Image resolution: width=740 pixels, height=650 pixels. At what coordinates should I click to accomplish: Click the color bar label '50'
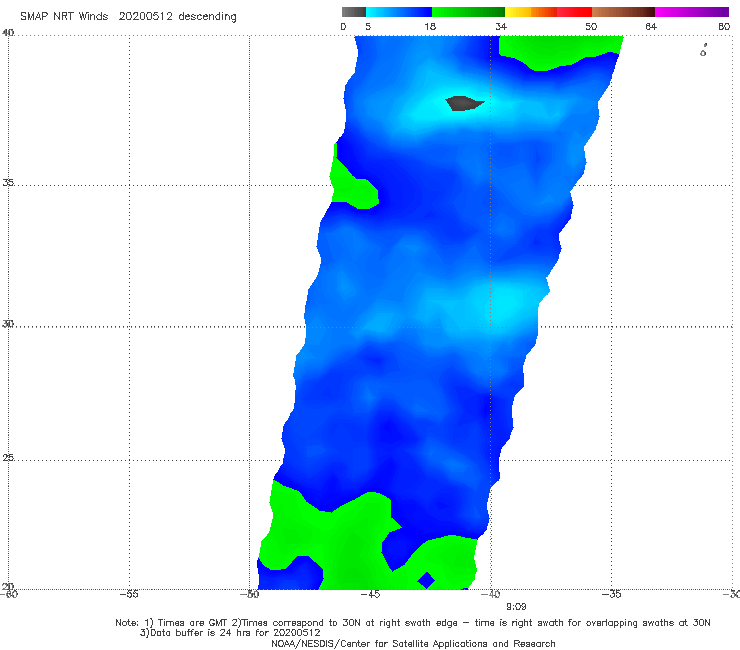(591, 27)
